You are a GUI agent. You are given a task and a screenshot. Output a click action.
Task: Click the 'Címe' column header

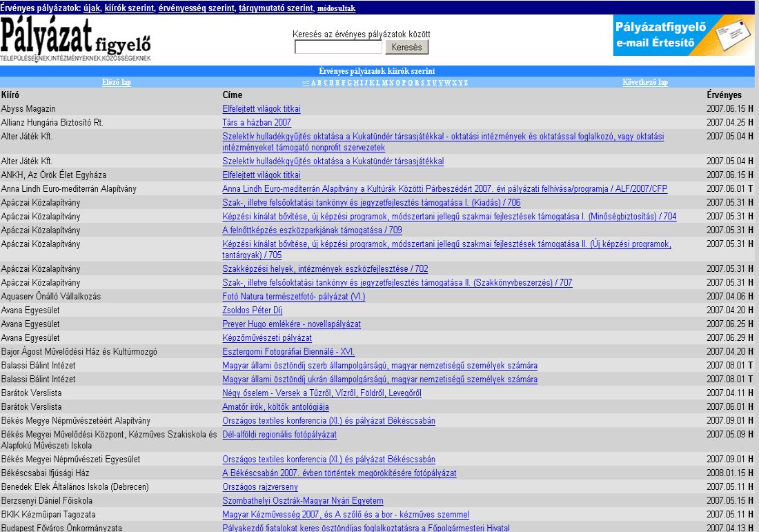(233, 95)
